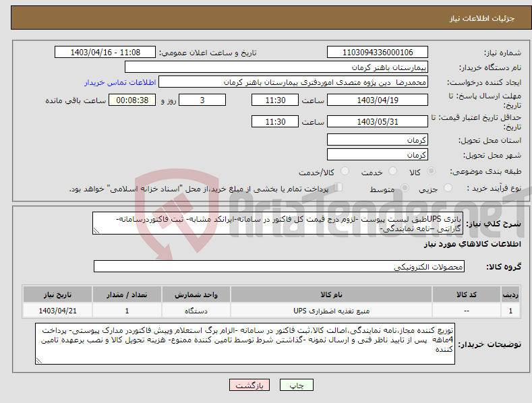532x403 pixels.
Task: Click the need date cell 1403/04/21
Action: [58, 311]
